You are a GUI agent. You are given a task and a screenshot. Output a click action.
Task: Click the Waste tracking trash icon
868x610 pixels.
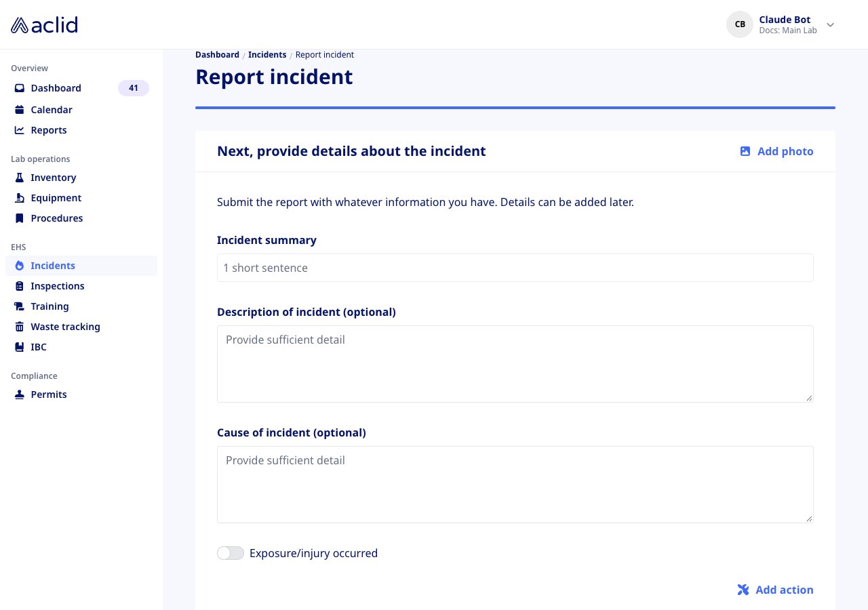[x=20, y=327]
